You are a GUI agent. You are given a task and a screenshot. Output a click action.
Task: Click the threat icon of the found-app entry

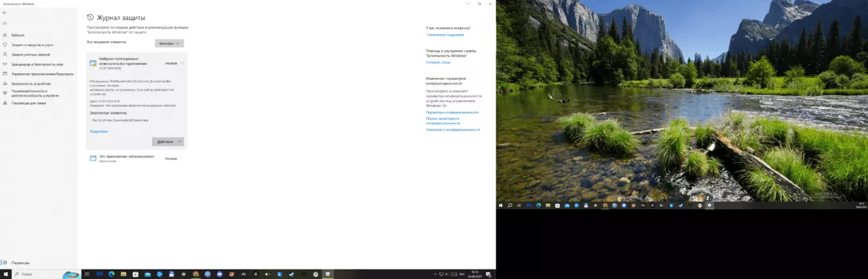[94, 63]
